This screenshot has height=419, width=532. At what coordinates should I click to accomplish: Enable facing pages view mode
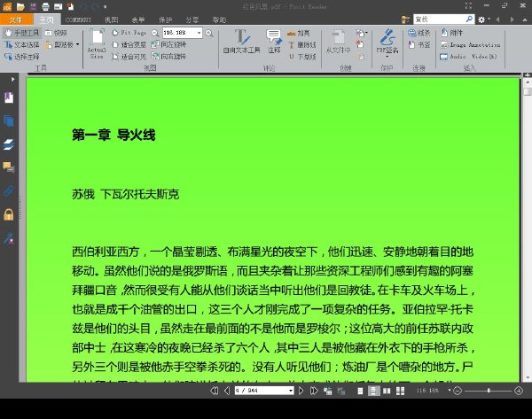387,392
